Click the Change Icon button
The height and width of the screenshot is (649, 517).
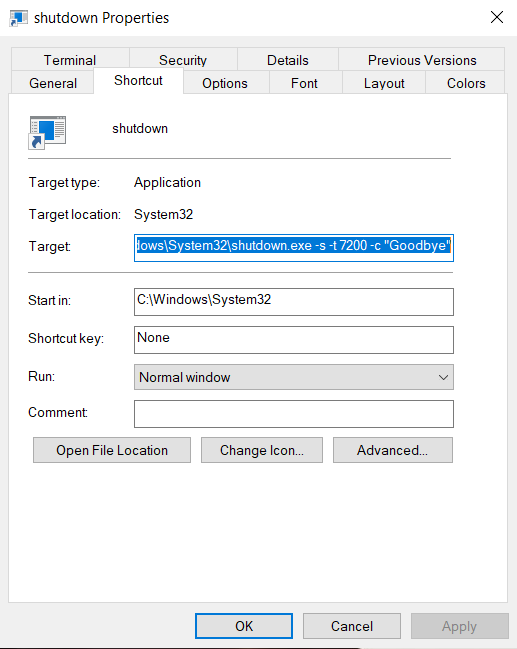click(262, 450)
